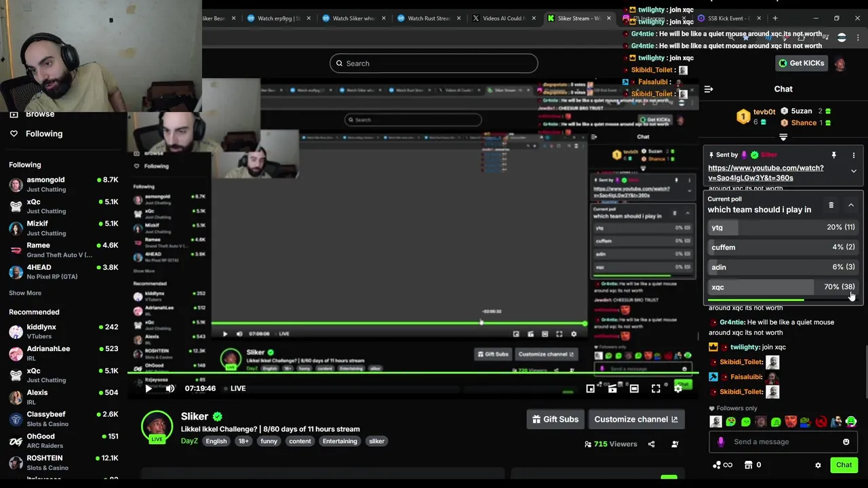Screen dimensions: 868x488
Task: Expand Show More in Following list
Action: pyautogui.click(x=25, y=293)
